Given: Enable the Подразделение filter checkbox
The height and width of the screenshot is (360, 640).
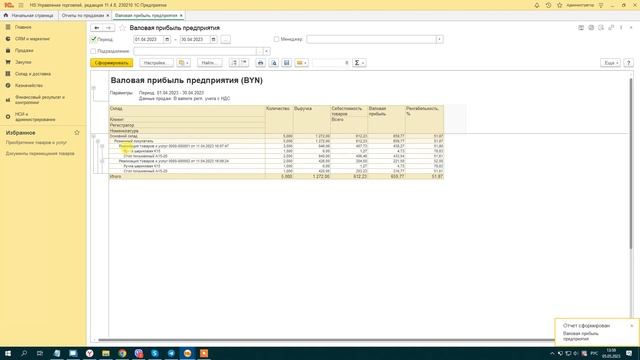Looking at the screenshot, I should click(x=93, y=51).
